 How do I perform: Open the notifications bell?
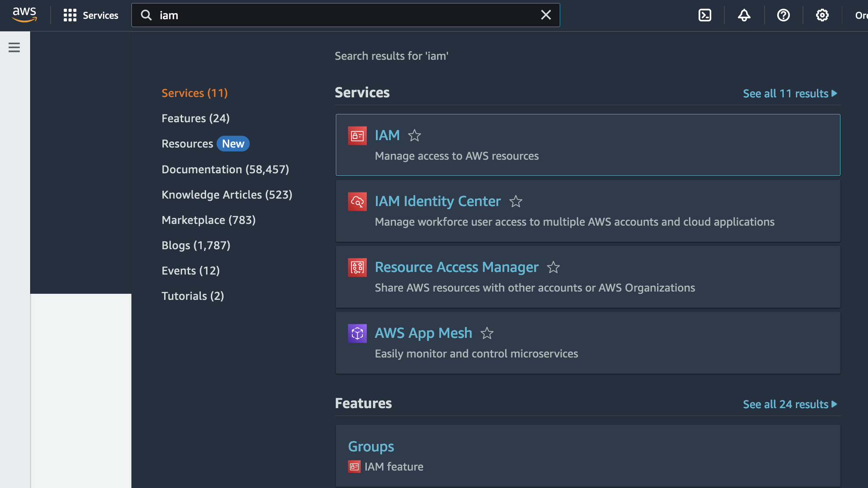click(x=744, y=15)
